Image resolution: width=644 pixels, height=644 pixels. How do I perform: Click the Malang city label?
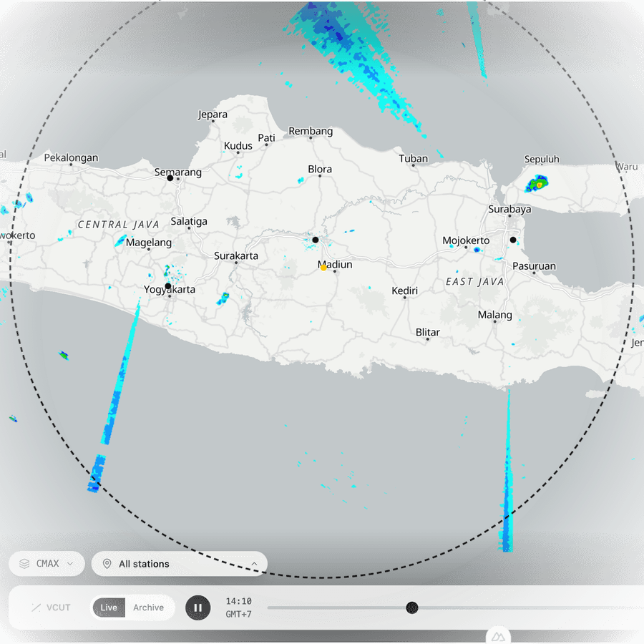tap(495, 315)
